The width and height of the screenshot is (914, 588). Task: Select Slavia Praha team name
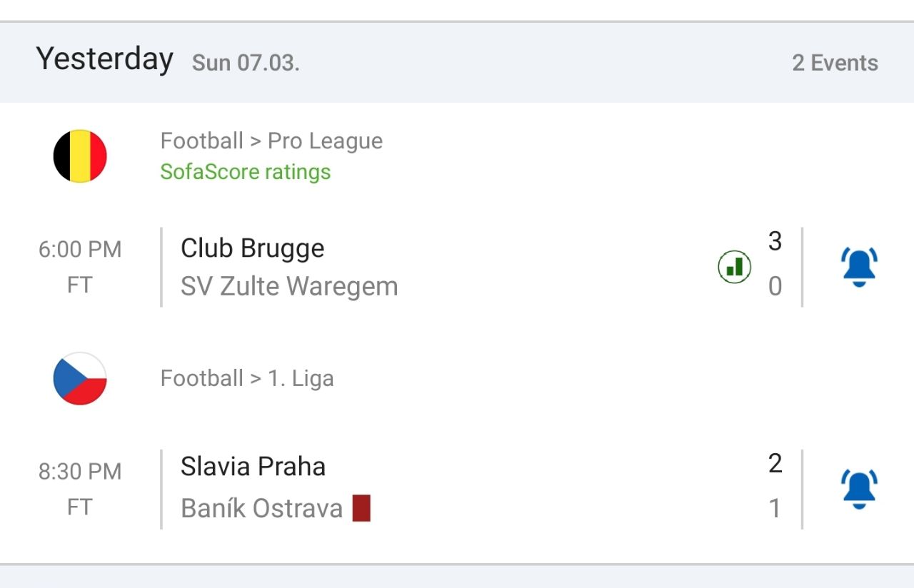tap(253, 467)
